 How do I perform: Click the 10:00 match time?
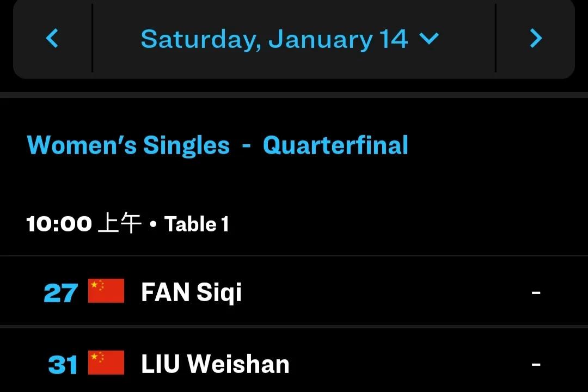coord(59,224)
